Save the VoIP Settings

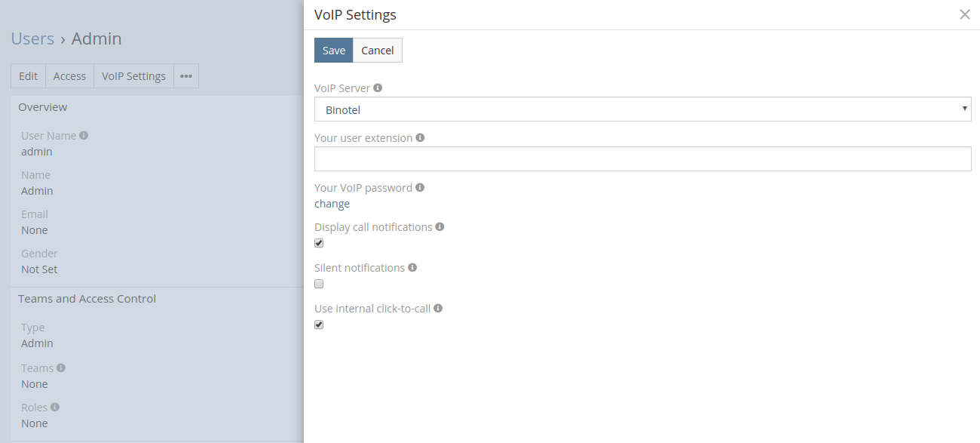point(333,50)
